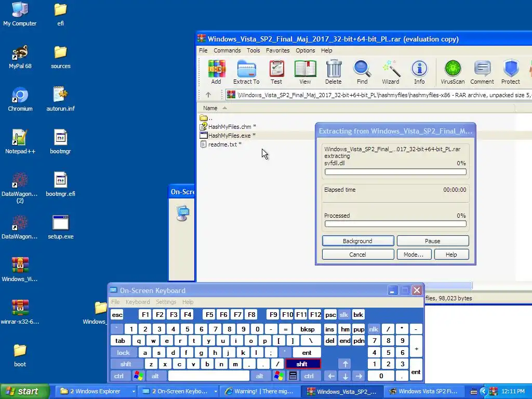Go up one folder with arrow icon
This screenshot has height=399, width=532.
[x=208, y=95]
